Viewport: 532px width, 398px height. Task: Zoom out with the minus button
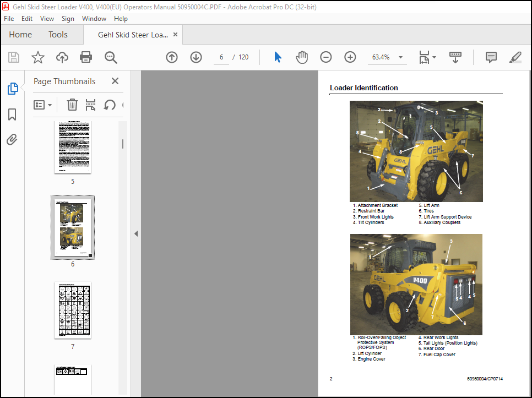pos(325,57)
